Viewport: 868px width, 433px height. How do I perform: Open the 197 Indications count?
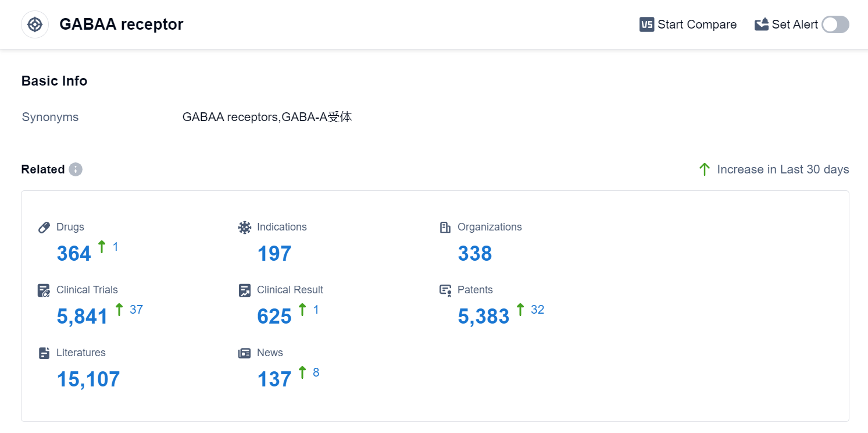[274, 254]
